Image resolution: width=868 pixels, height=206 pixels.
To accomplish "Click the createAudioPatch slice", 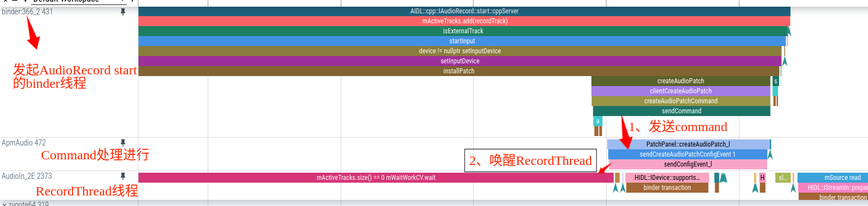I will coord(681,81).
